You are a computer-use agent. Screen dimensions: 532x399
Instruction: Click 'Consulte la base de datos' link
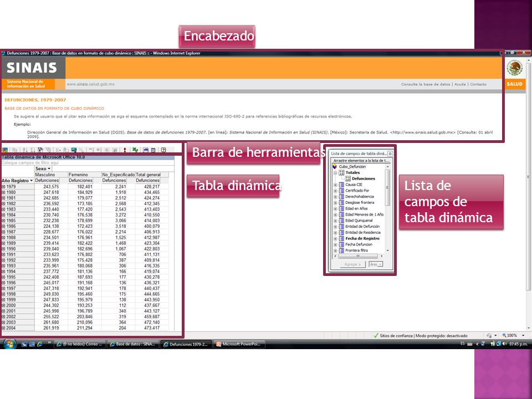point(426,84)
